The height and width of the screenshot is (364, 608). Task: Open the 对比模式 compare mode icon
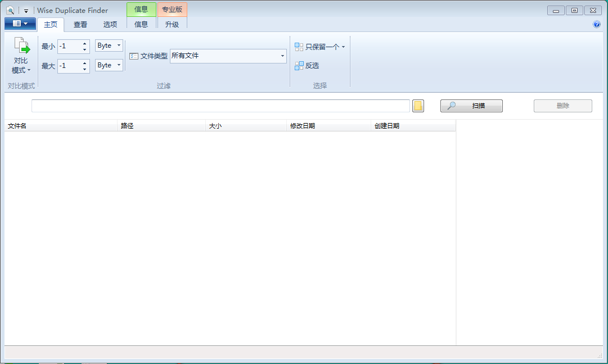(x=21, y=46)
